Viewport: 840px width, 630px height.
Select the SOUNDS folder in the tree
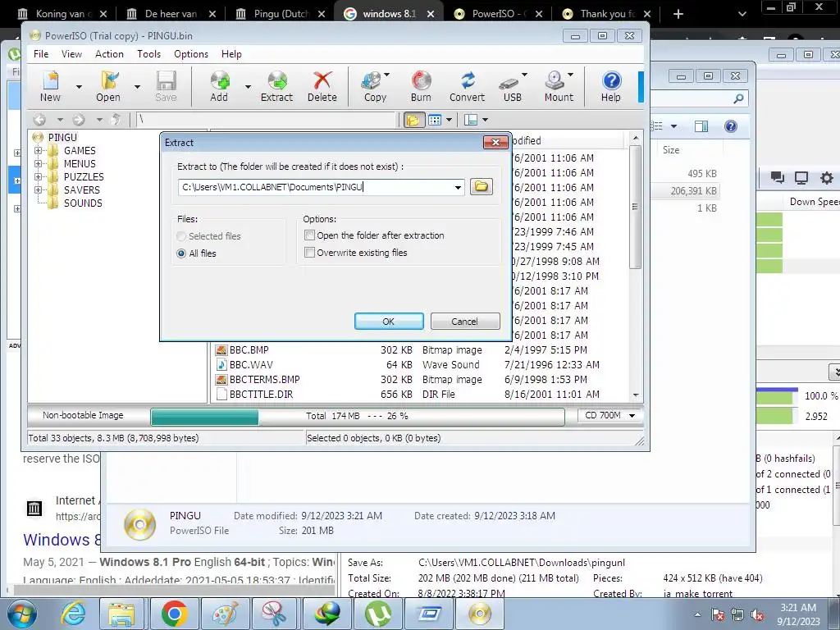[83, 203]
